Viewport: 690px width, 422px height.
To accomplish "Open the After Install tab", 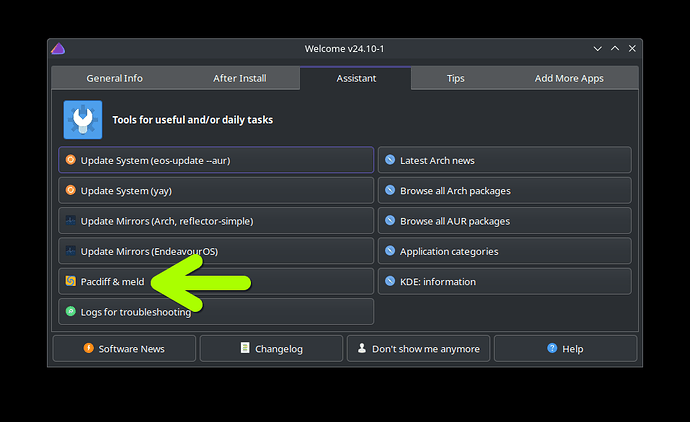I will [x=240, y=78].
